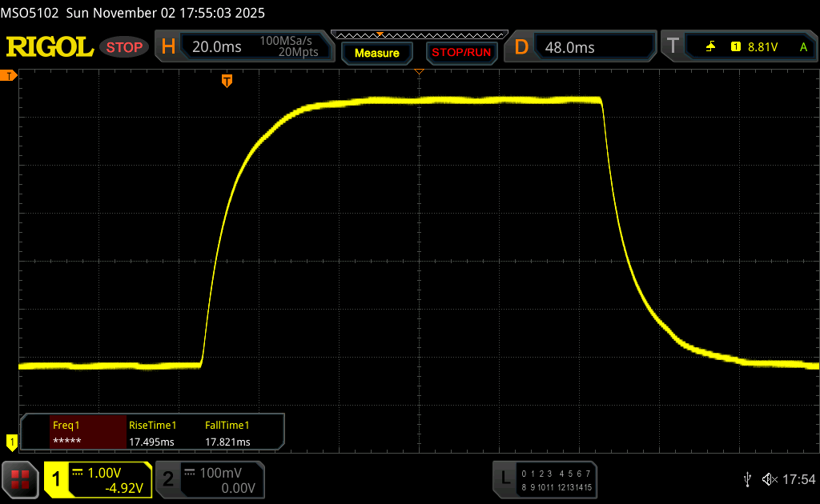This screenshot has width=820, height=504.
Task: Click the red STOP status badge
Action: 125,47
